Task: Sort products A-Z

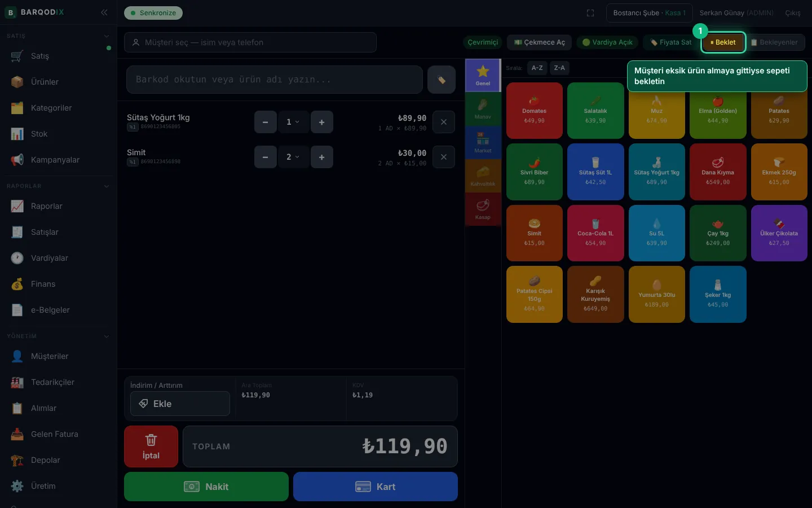Action: tap(537, 68)
